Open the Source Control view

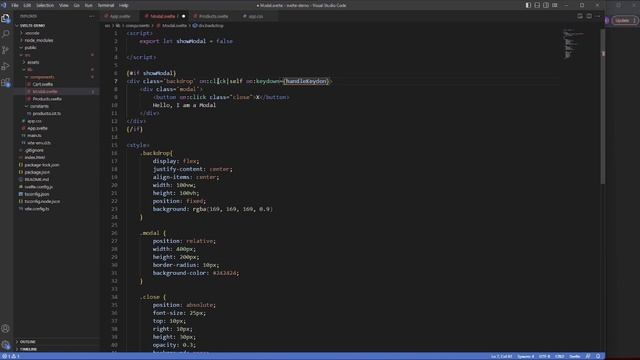6,50
